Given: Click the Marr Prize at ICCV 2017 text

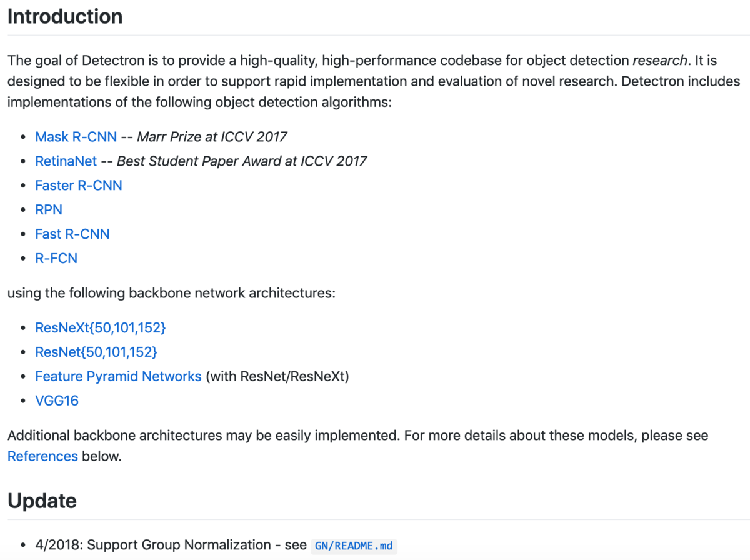Looking at the screenshot, I should click(212, 136).
